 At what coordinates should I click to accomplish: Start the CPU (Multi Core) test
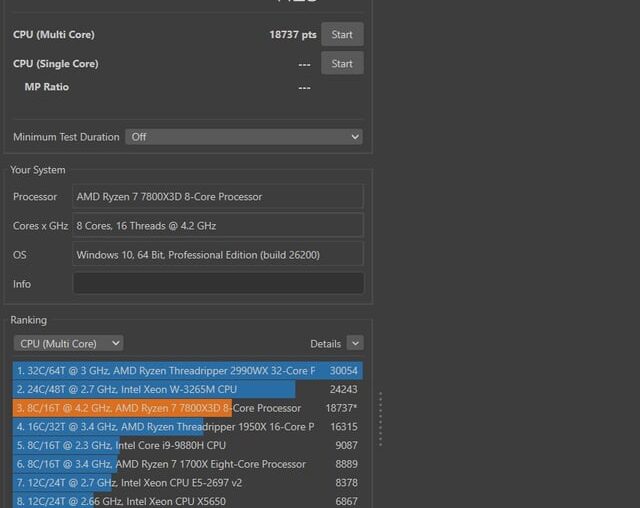point(342,34)
